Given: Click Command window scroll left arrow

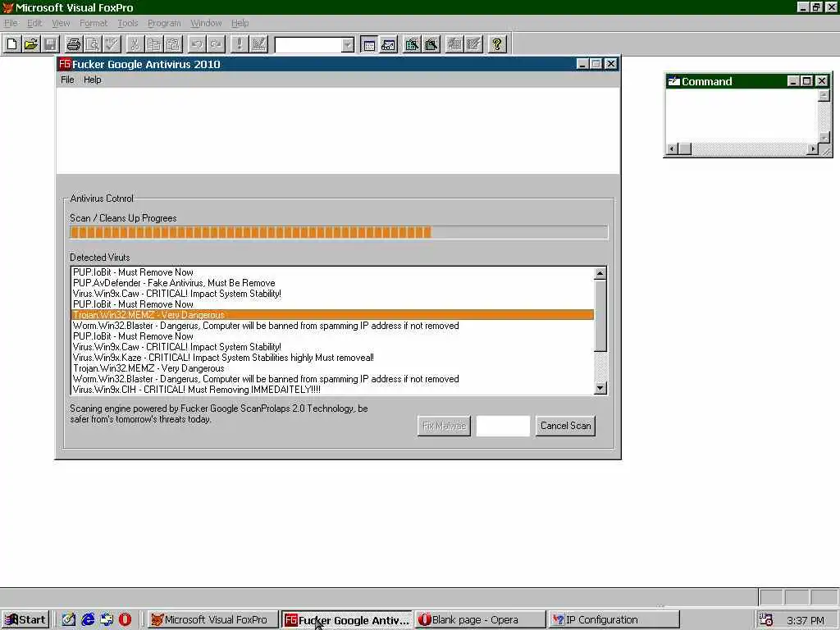Looking at the screenshot, I should point(672,149).
